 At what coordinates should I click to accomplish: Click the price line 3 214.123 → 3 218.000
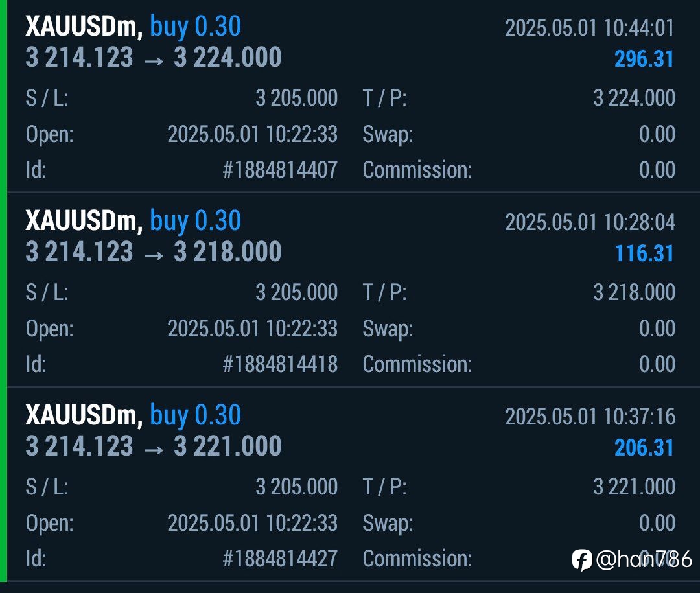coord(153,252)
